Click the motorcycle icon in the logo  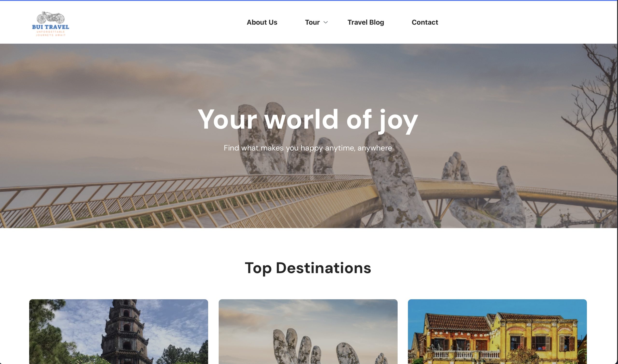pos(50,18)
